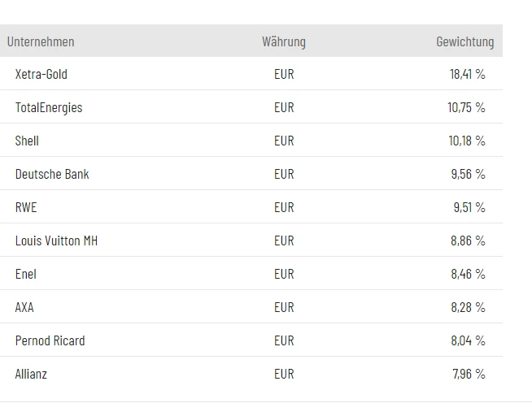Sort by the Währung column header
The height and width of the screenshot is (403, 532).
284,41
